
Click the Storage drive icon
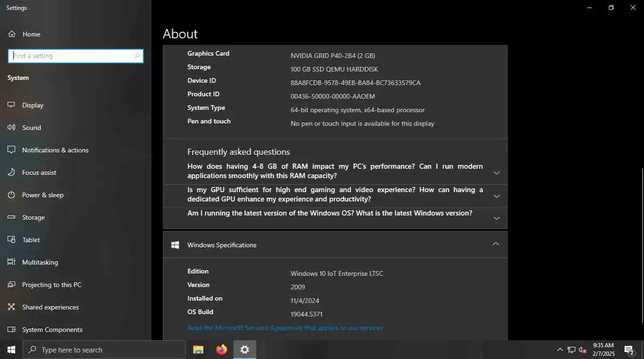pyautogui.click(x=12, y=217)
